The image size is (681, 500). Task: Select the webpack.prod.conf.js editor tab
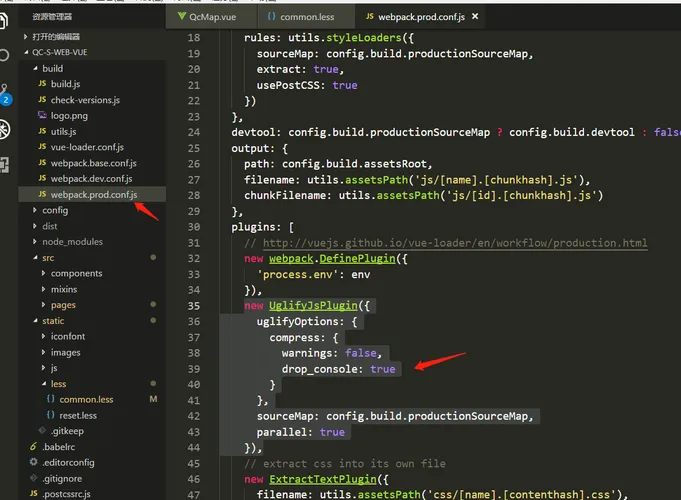click(420, 17)
